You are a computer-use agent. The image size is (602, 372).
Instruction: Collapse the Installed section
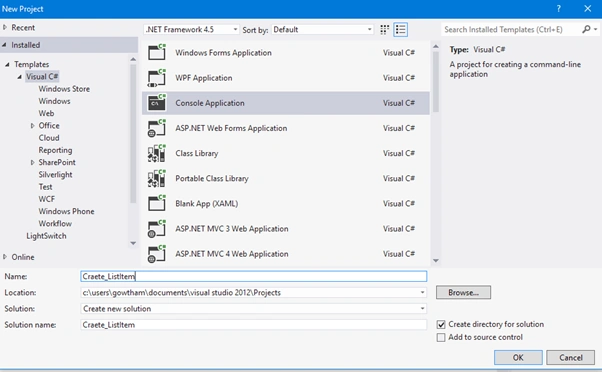click(5, 45)
